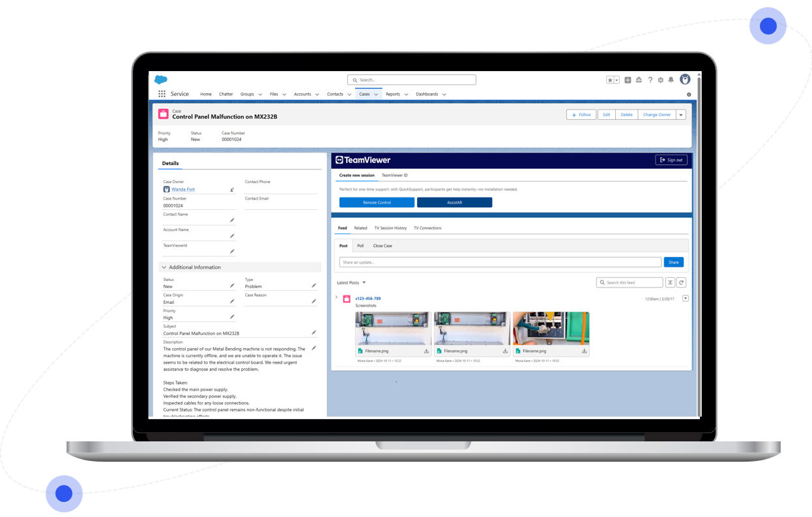Click the feed expand-all posts icon

[x=670, y=282]
